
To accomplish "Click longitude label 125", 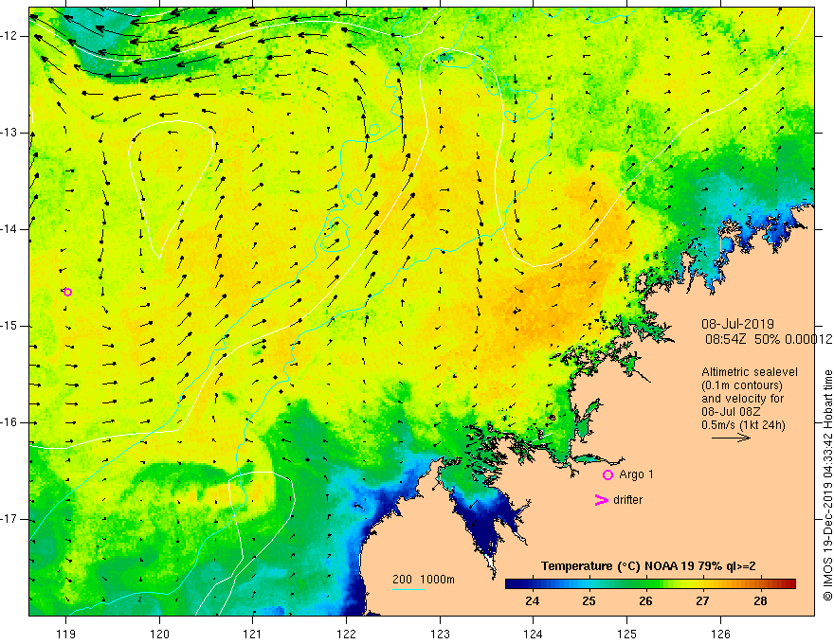I will [x=627, y=634].
